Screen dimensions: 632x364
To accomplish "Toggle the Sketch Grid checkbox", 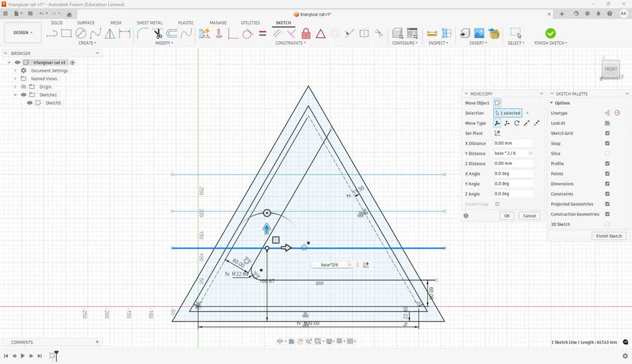I will [608, 133].
